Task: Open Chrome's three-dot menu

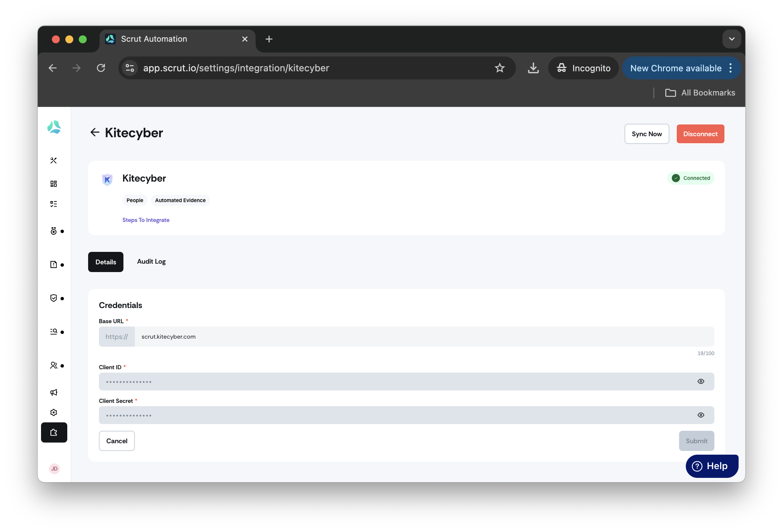Action: [x=731, y=68]
